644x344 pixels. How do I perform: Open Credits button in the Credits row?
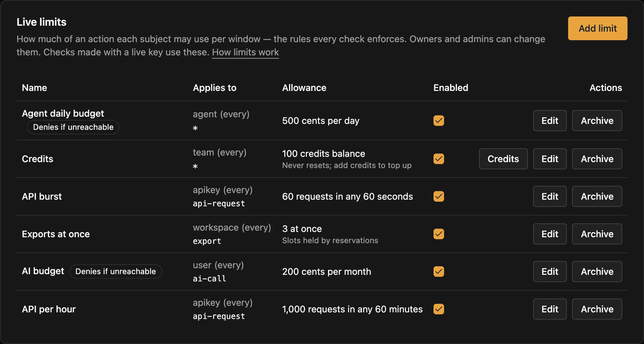tap(503, 159)
